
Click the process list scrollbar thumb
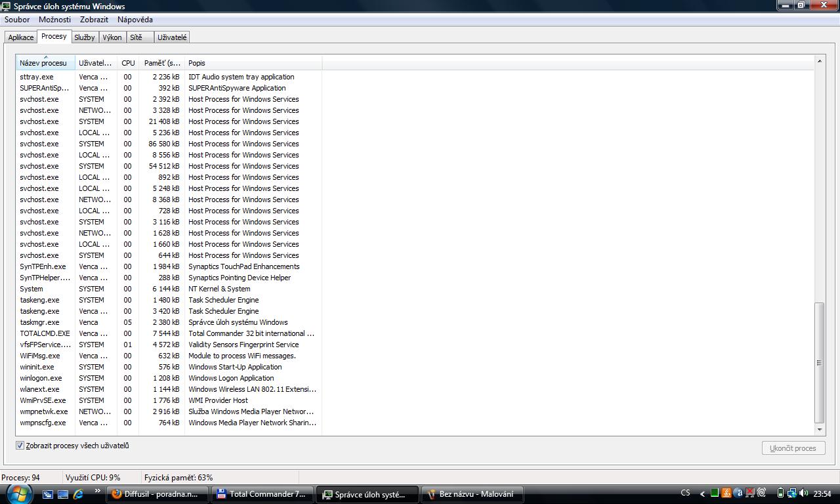coord(819,363)
